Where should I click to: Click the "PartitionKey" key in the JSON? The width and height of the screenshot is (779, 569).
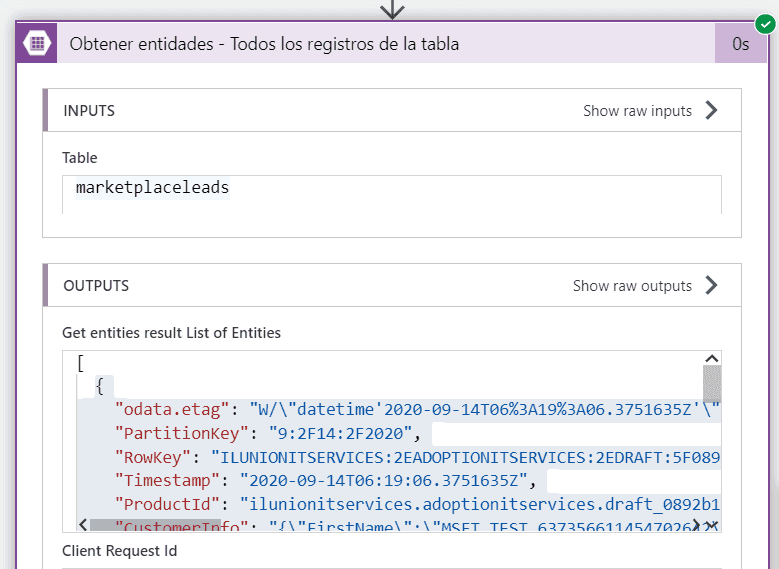[181, 433]
